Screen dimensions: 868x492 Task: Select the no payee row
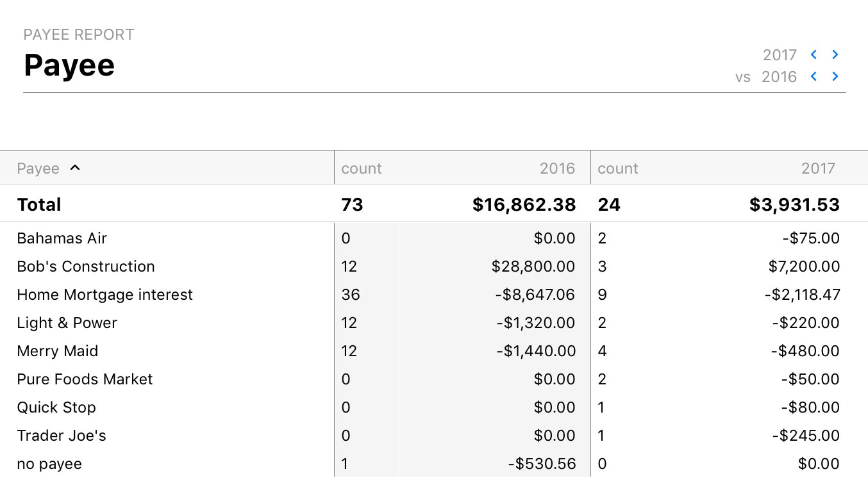(x=49, y=464)
